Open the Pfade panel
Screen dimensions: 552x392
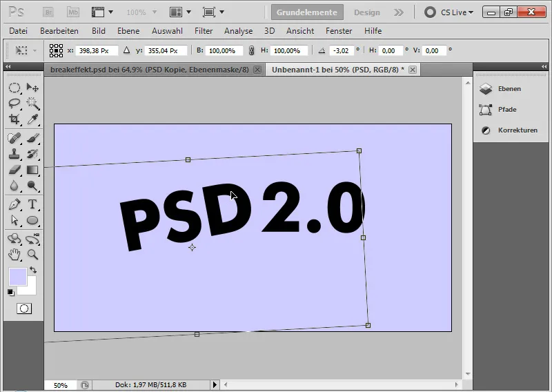pyautogui.click(x=507, y=110)
